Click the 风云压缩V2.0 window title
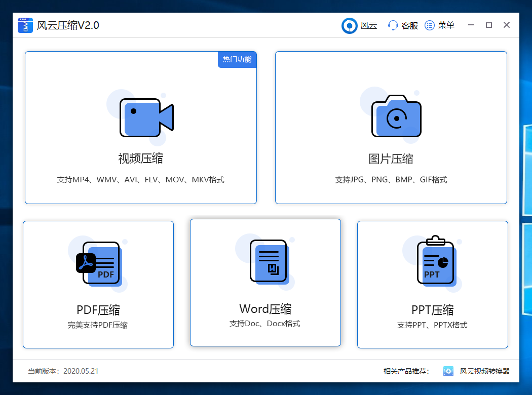532x395 pixels. click(68, 25)
